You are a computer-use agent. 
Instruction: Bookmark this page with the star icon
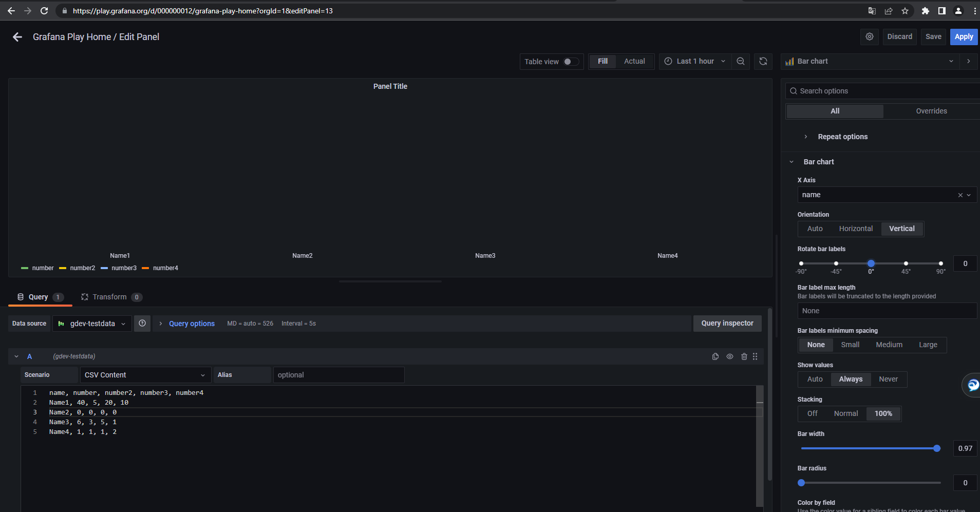coord(905,11)
